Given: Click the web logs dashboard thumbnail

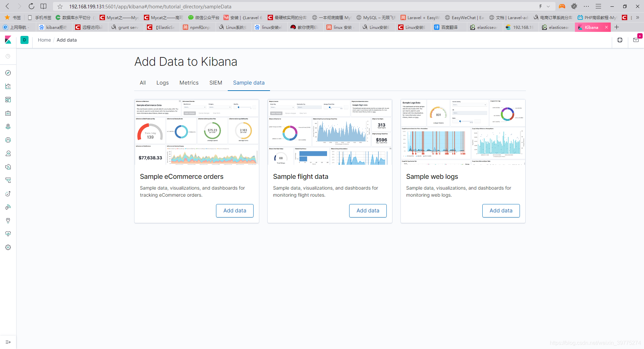Looking at the screenshot, I should [463, 132].
